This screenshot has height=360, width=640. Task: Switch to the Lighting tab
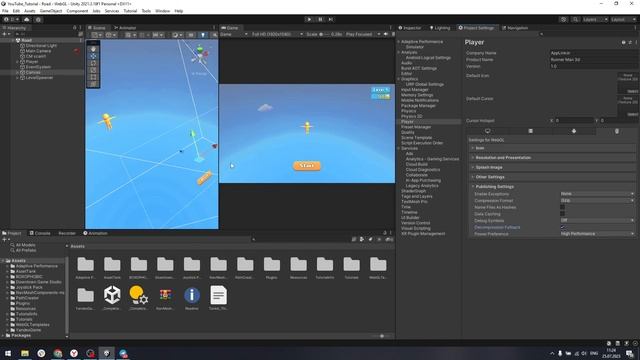click(x=440, y=28)
